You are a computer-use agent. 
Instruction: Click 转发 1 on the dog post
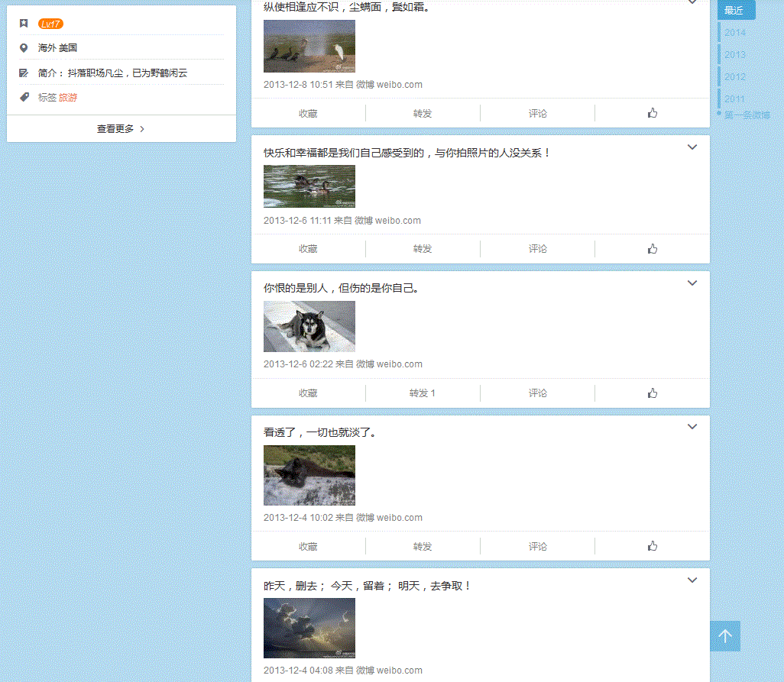(x=423, y=393)
